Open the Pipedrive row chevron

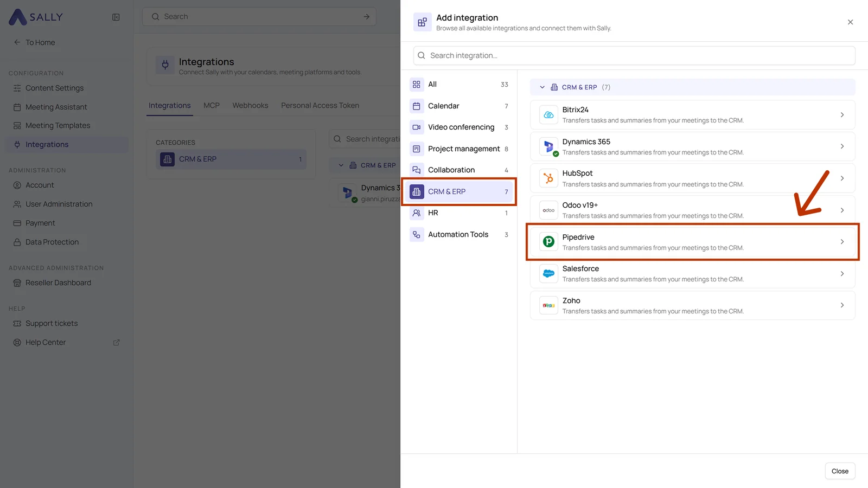coord(842,242)
